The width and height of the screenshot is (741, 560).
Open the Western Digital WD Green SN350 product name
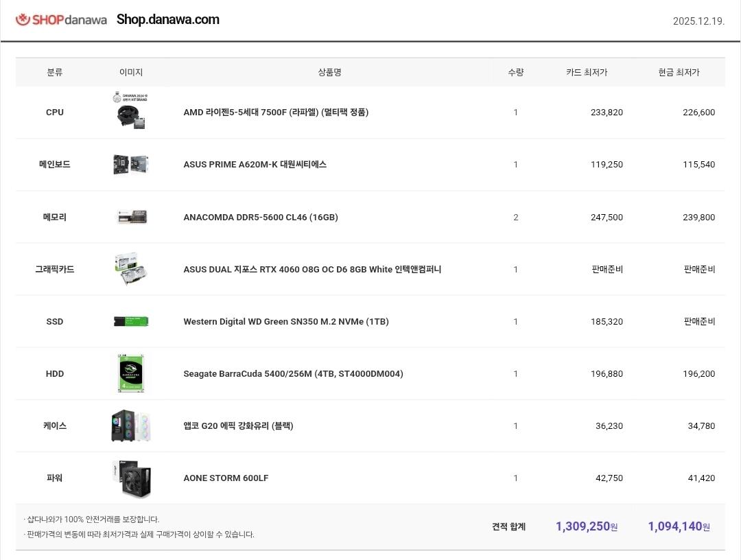(x=285, y=321)
